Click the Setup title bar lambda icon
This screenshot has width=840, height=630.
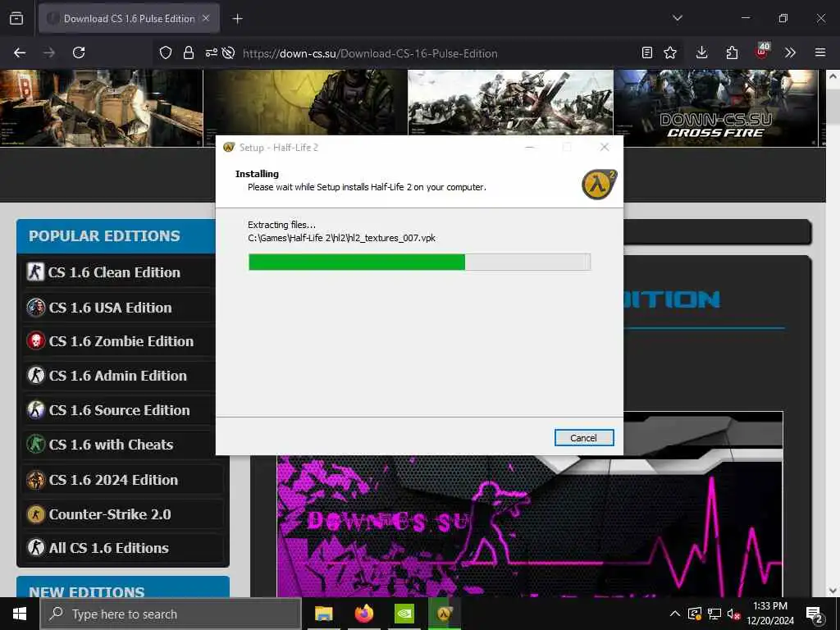[x=229, y=148]
